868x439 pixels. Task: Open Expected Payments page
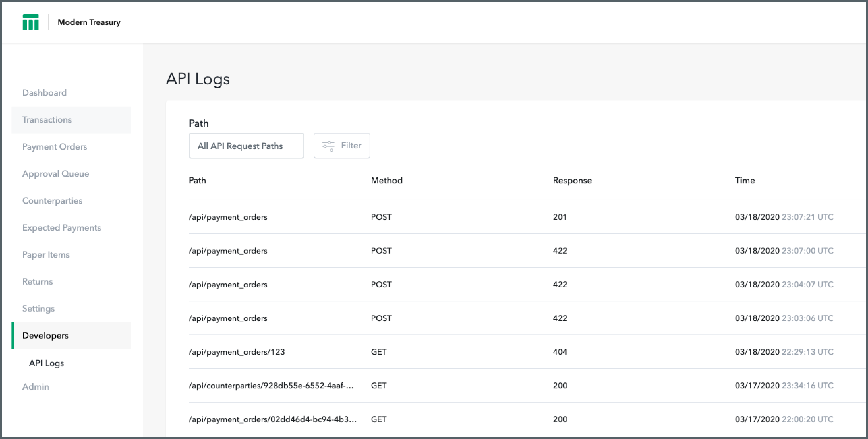click(x=61, y=227)
